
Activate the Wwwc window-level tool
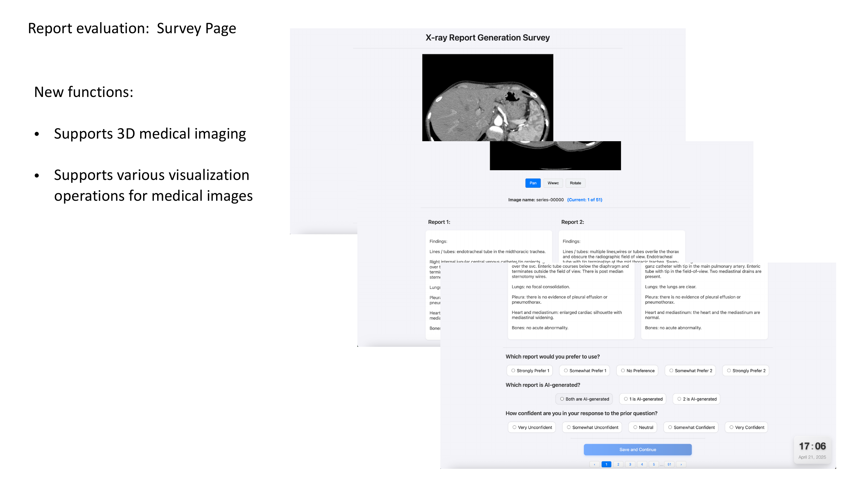[553, 183]
